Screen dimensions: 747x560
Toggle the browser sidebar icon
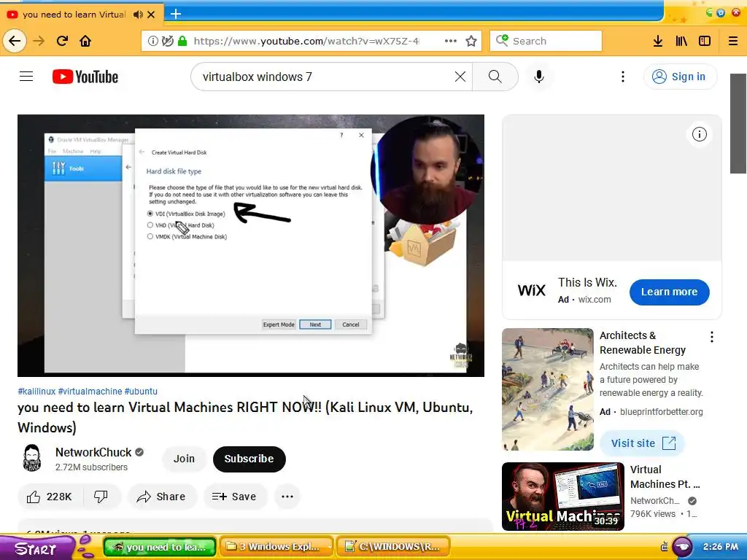click(x=705, y=41)
